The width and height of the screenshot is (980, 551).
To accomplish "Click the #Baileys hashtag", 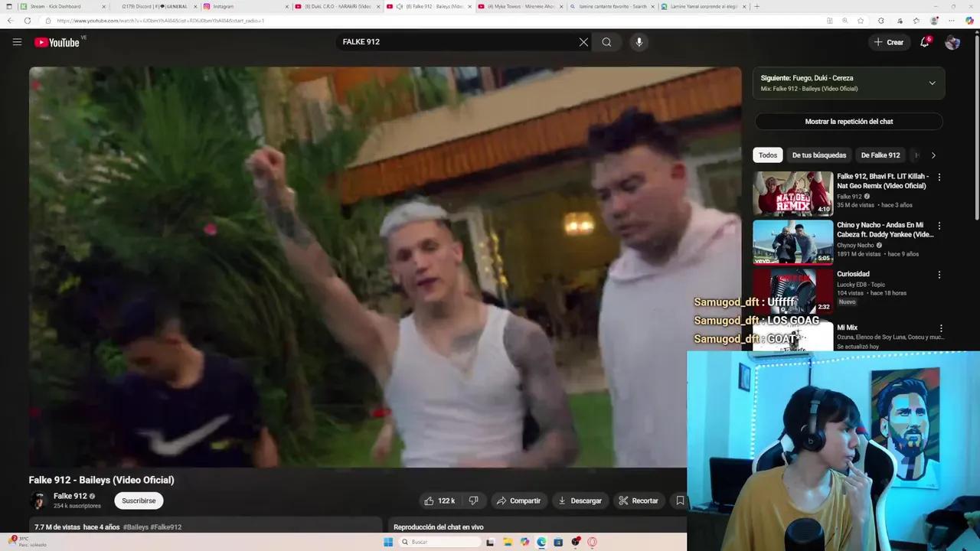I will click(x=136, y=527).
